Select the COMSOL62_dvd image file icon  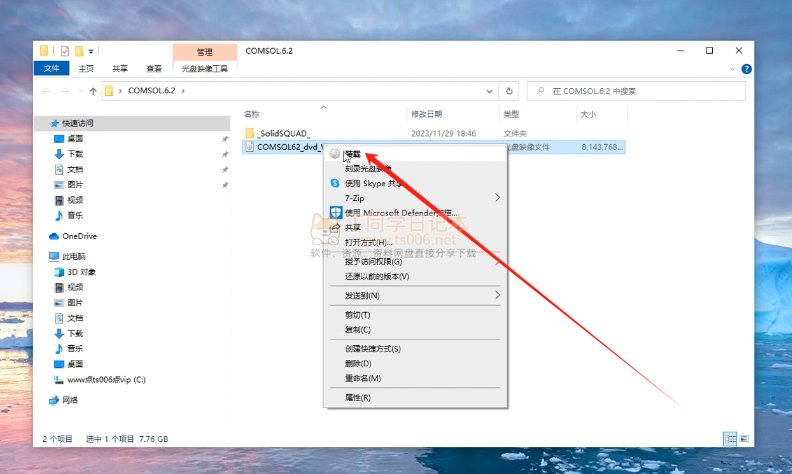click(x=250, y=147)
